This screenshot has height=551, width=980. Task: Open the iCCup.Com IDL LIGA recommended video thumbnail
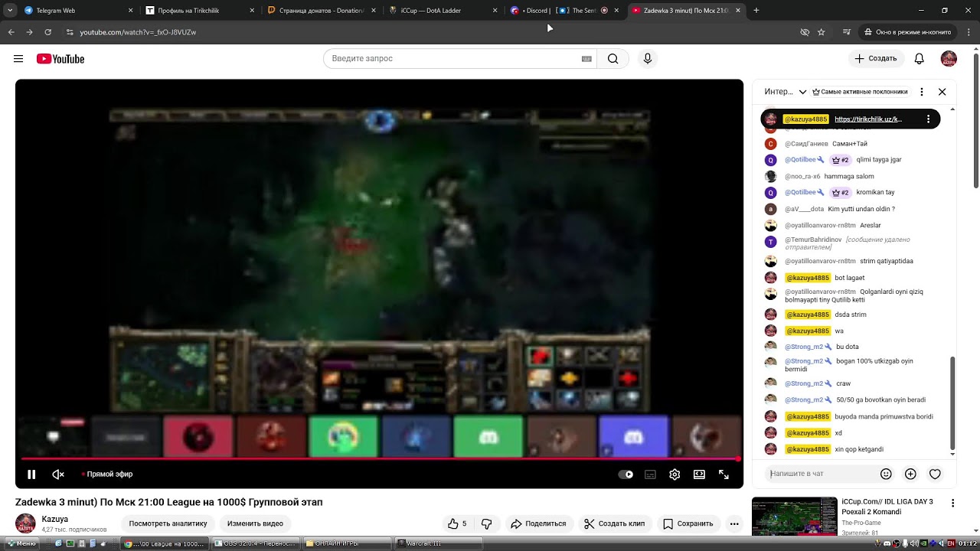click(x=795, y=517)
